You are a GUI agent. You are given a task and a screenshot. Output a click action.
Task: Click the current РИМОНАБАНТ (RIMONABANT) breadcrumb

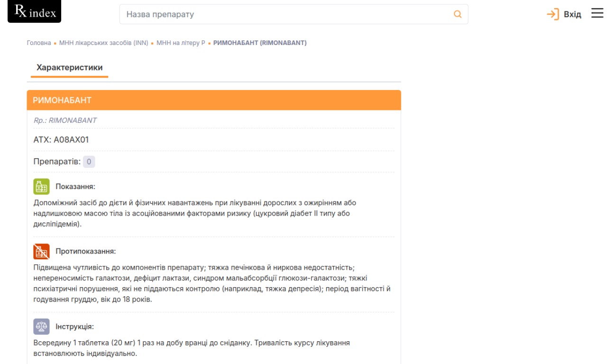tap(260, 43)
